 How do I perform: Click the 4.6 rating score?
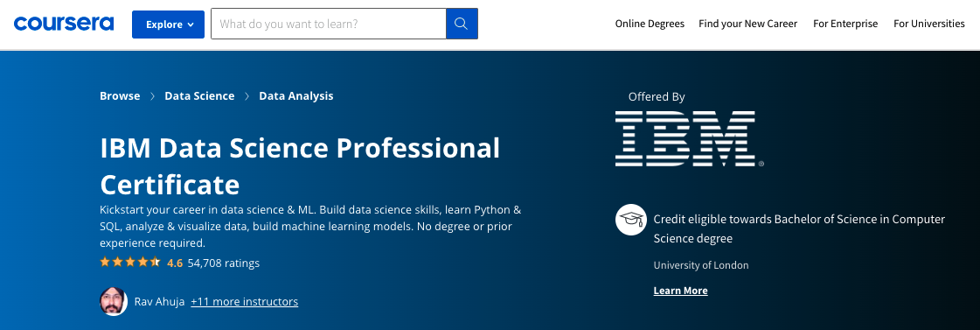coord(175,263)
